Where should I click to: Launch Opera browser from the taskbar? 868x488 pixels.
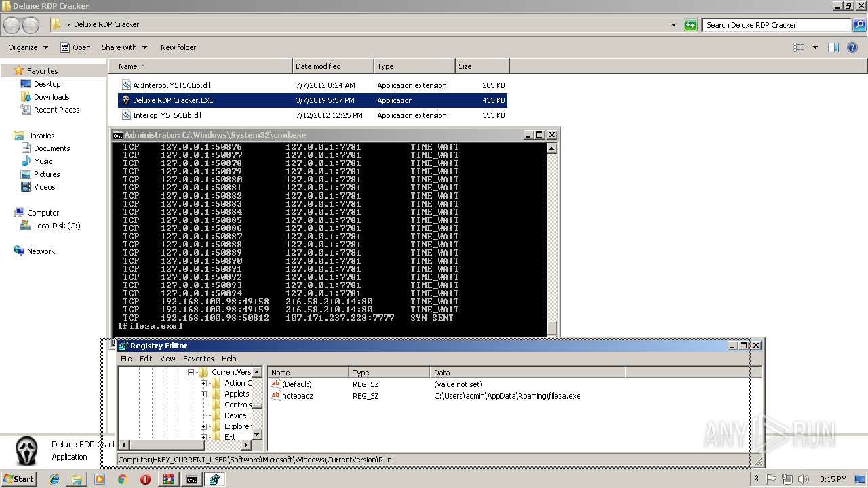click(145, 479)
